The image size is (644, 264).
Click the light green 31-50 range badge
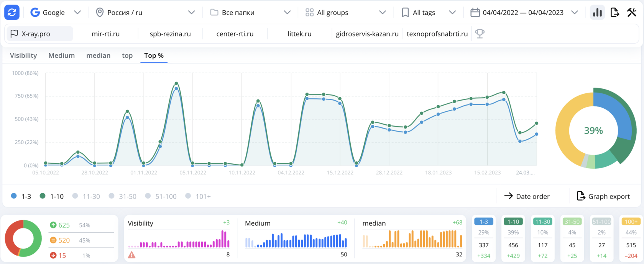coord(572,222)
